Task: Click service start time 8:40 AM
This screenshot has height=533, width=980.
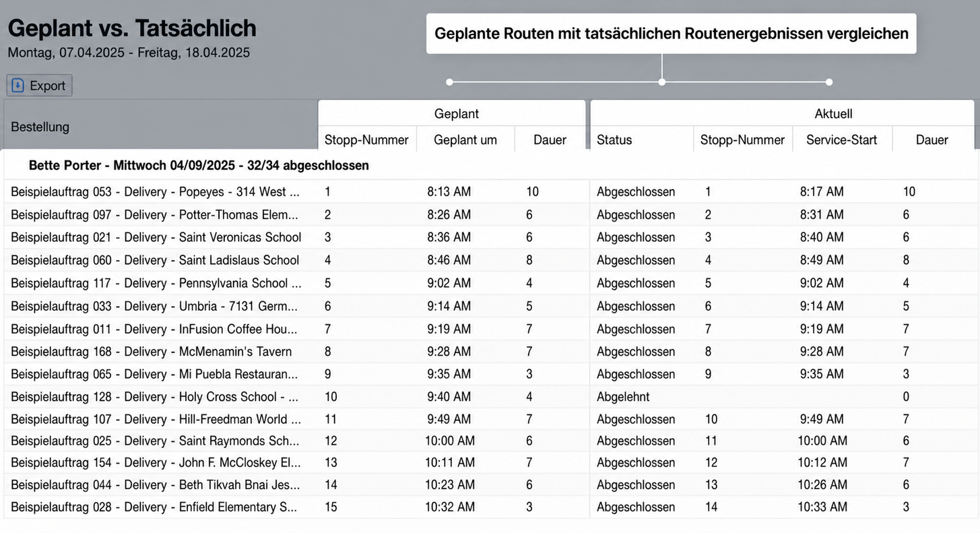Action: [822, 237]
